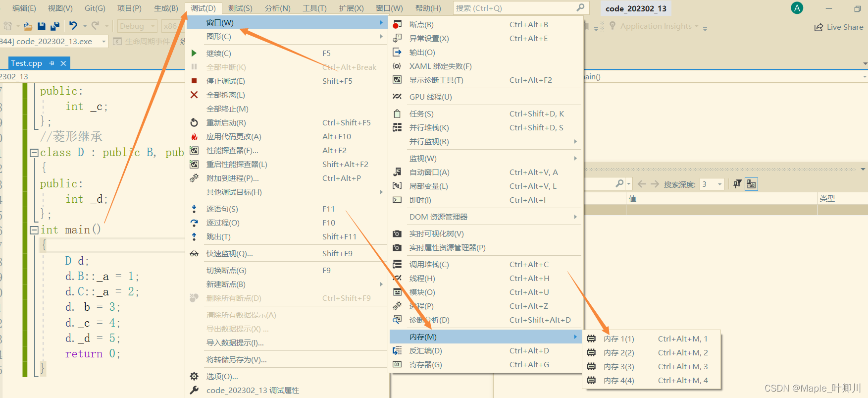Click the Memory 1 chip icon
The width and height of the screenshot is (868, 398).
(x=591, y=339)
